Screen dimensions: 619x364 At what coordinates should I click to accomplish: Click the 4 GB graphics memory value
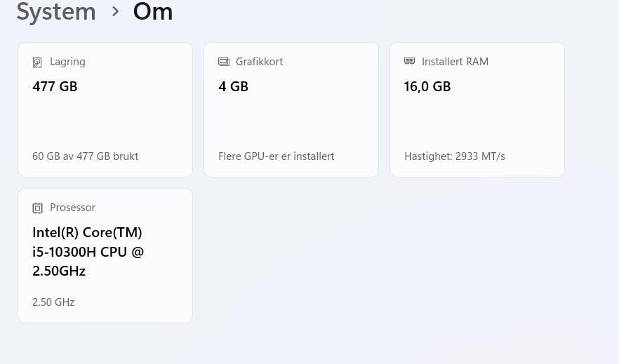(233, 87)
